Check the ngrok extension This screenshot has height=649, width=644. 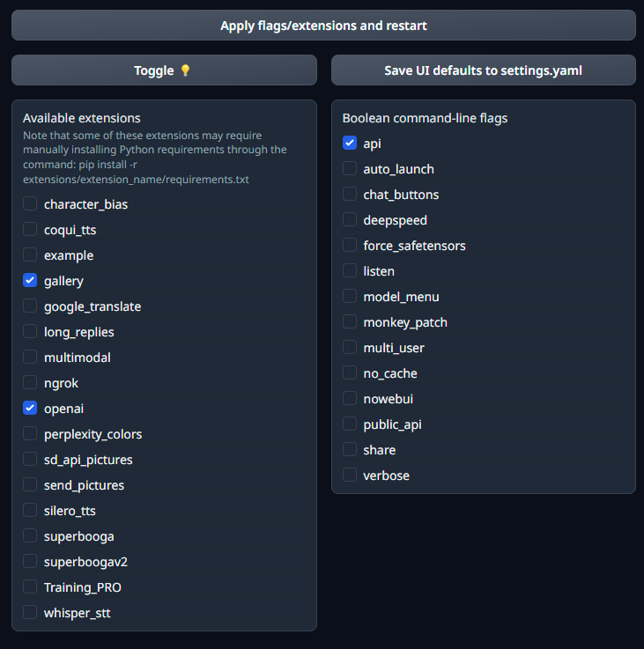point(30,382)
